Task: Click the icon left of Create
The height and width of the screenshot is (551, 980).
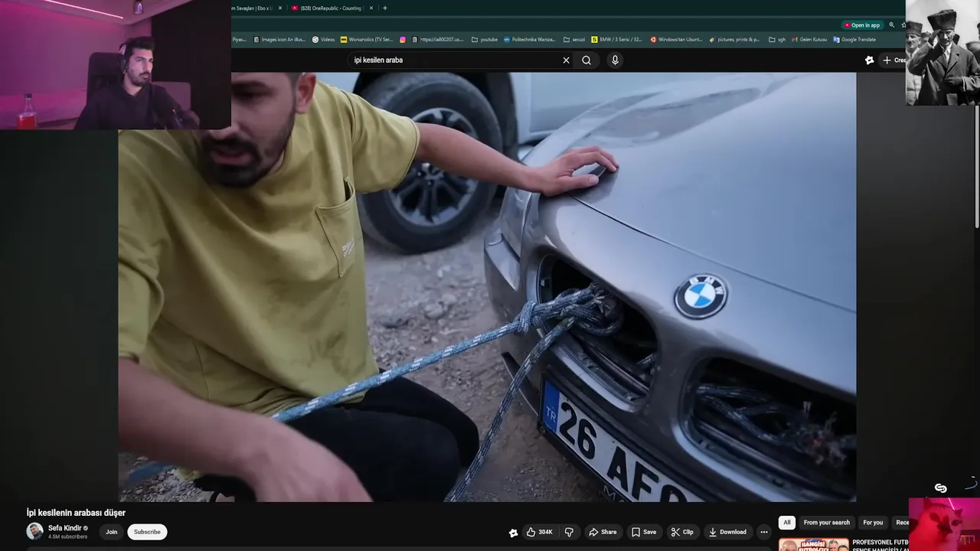Action: (x=869, y=60)
